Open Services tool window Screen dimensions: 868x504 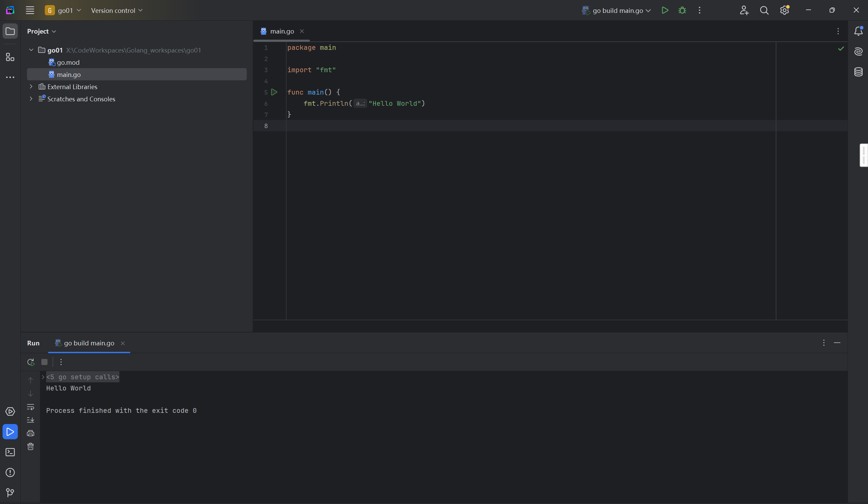pos(10,411)
